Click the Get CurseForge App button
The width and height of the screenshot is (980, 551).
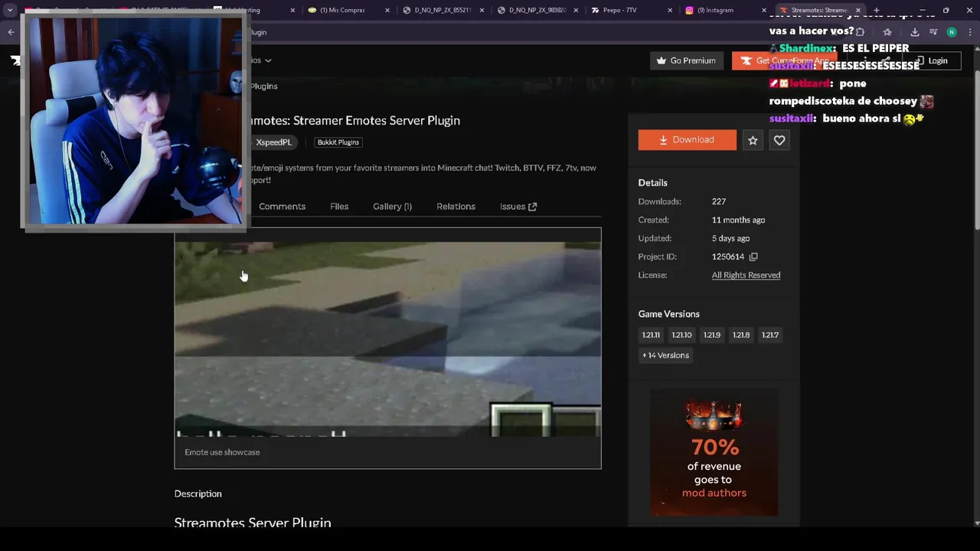pos(785,60)
